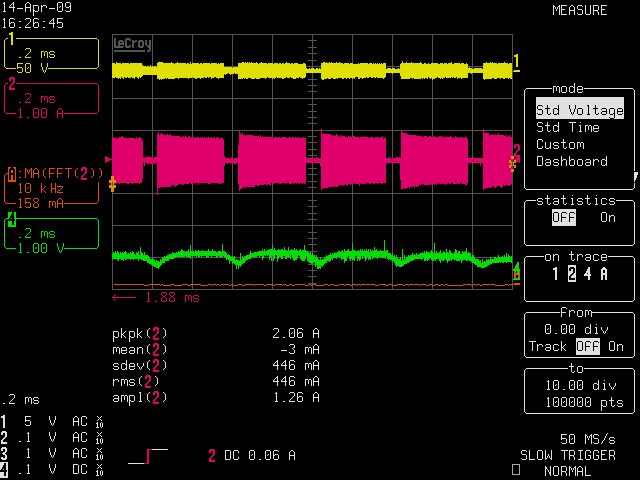Select Std Time measurement mode

[x=567, y=127]
